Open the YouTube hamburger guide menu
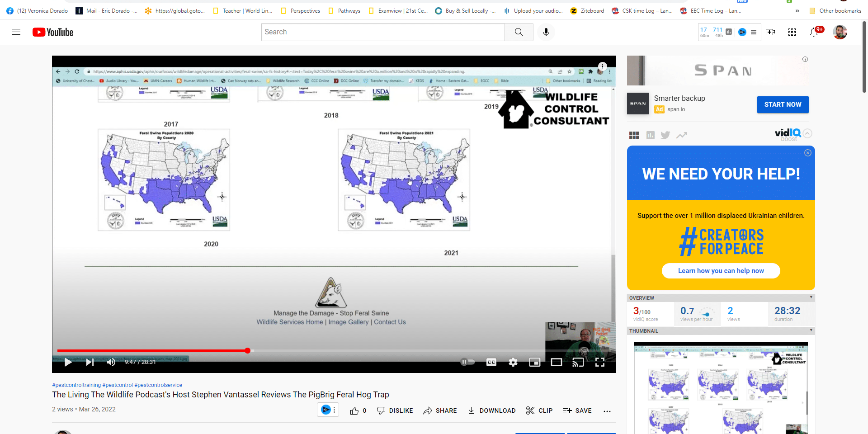This screenshot has height=434, width=868. (x=16, y=32)
